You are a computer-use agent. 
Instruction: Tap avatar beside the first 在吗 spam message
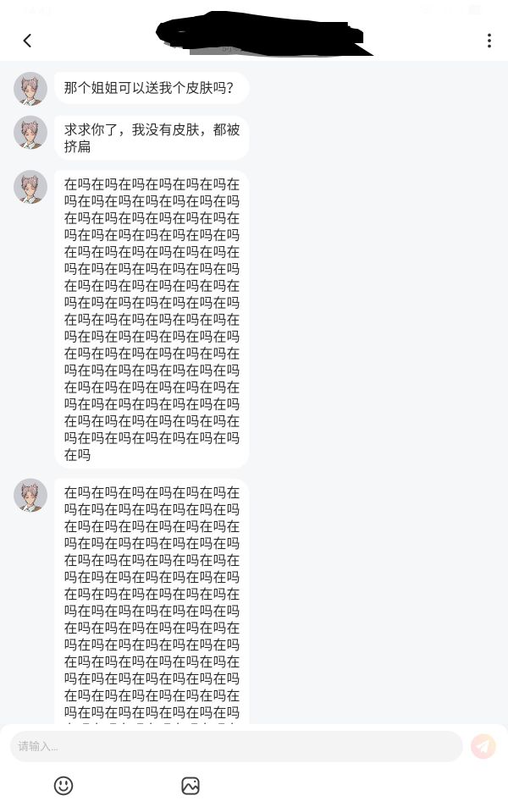point(30,187)
